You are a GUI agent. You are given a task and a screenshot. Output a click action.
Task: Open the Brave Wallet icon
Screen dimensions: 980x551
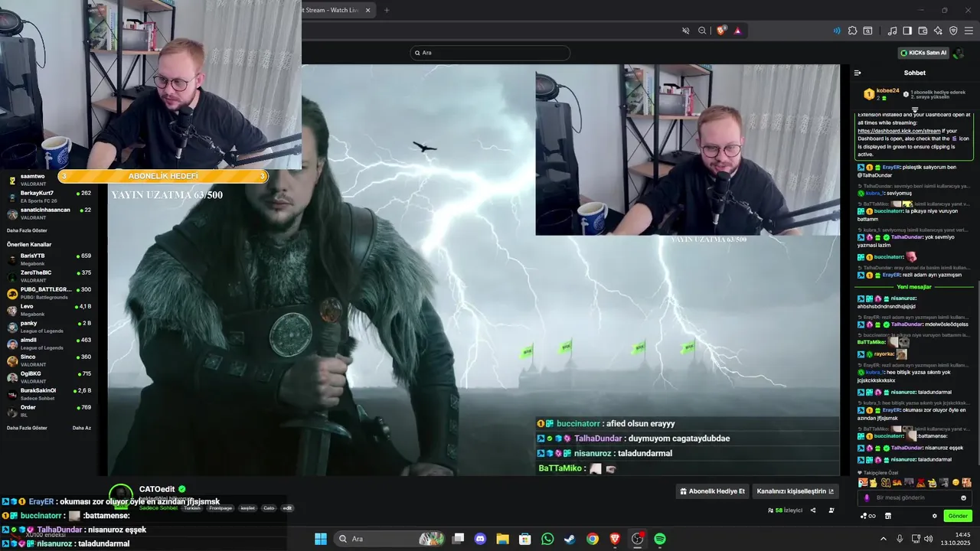[x=923, y=31]
